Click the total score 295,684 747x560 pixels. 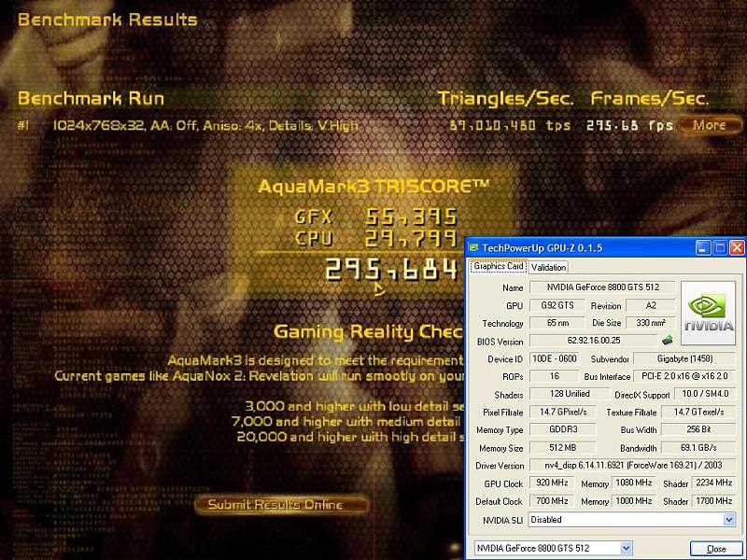click(x=391, y=269)
